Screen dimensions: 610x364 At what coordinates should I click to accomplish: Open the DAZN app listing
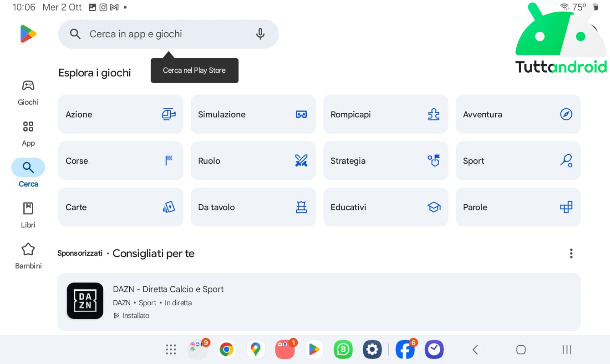coord(319,302)
